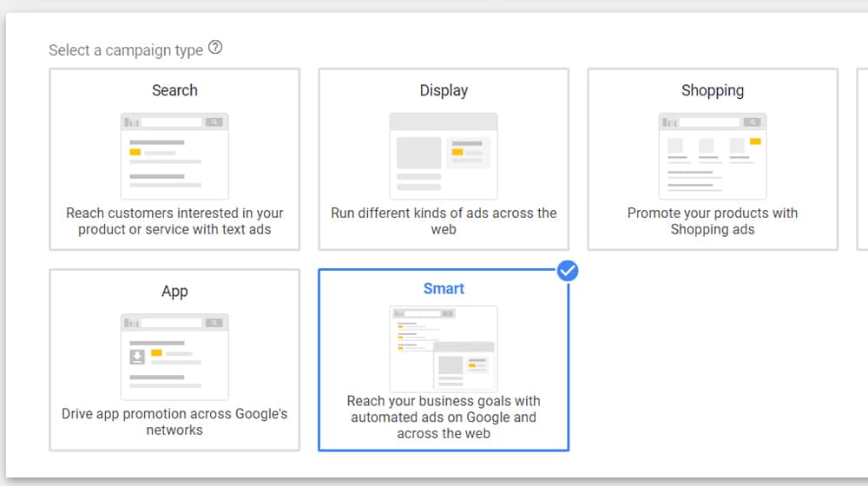The height and width of the screenshot is (486, 868).
Task: Click the blue checkmark on Smart card
Action: pyautogui.click(x=568, y=271)
